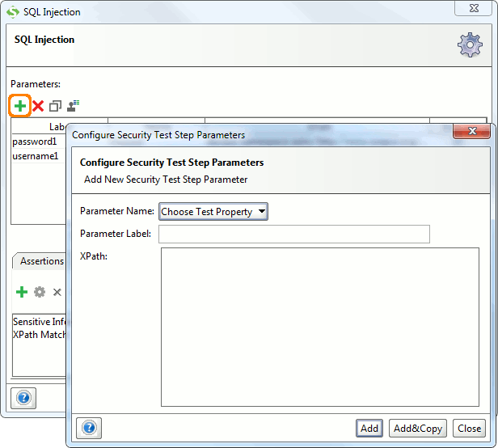Select the username1 parameter row
Viewport: 498px width, 448px height.
click(x=39, y=156)
